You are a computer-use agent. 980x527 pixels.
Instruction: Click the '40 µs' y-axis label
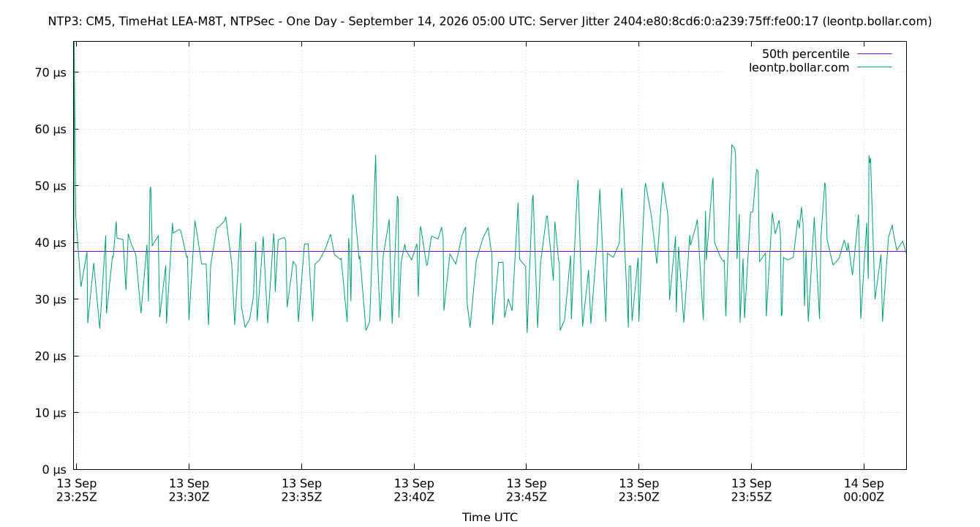pyautogui.click(x=50, y=243)
